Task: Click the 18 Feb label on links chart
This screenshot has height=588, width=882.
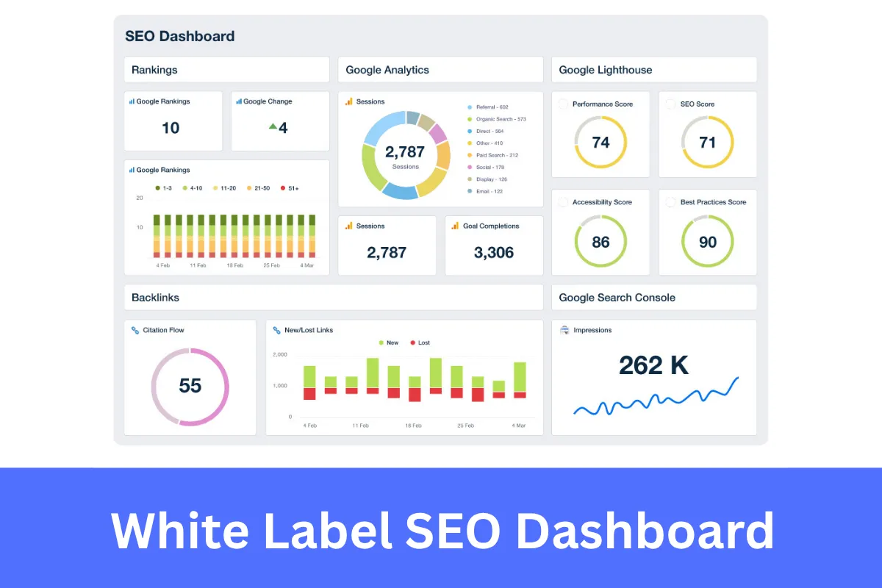Action: 412,426
